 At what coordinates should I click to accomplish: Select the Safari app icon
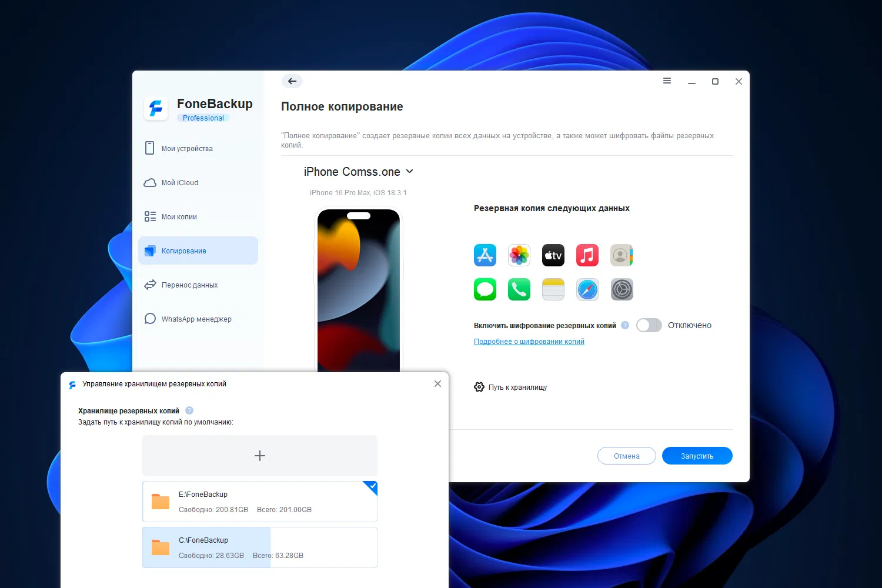[x=587, y=289]
